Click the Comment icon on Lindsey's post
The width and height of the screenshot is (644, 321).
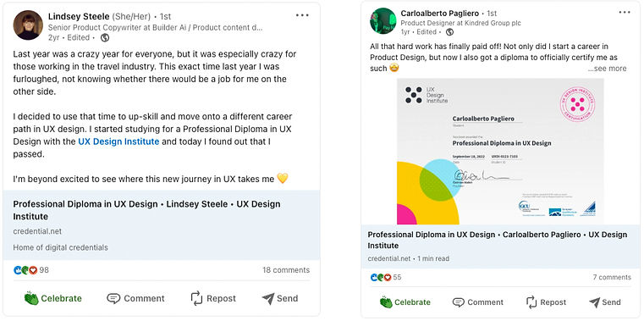pos(113,298)
